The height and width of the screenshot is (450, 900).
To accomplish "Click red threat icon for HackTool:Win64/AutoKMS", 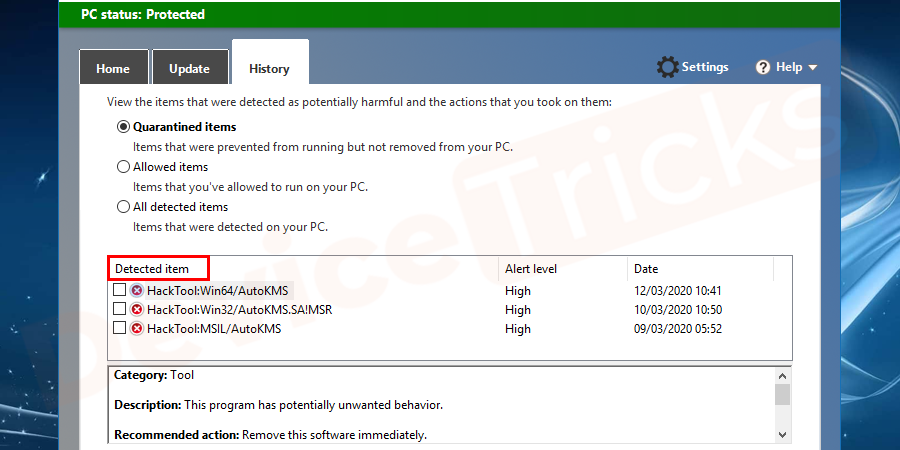I will click(137, 290).
